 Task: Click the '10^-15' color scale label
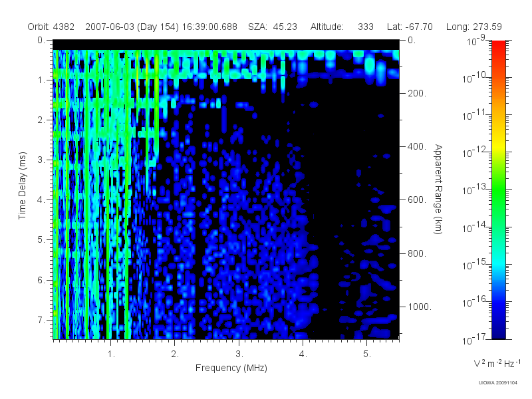[x=475, y=264]
